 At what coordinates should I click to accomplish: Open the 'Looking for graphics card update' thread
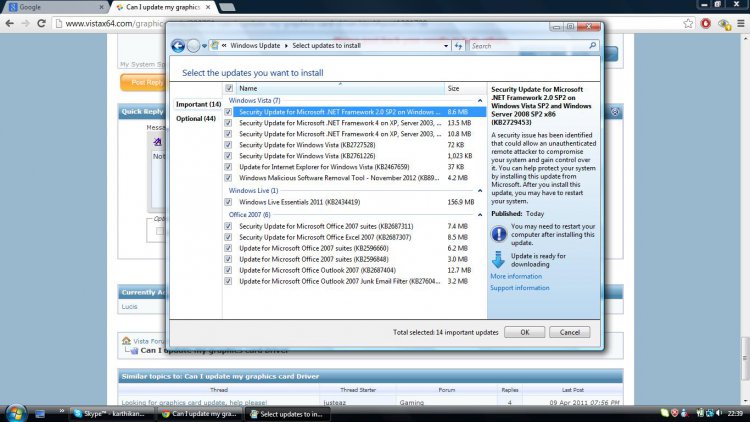click(x=194, y=403)
